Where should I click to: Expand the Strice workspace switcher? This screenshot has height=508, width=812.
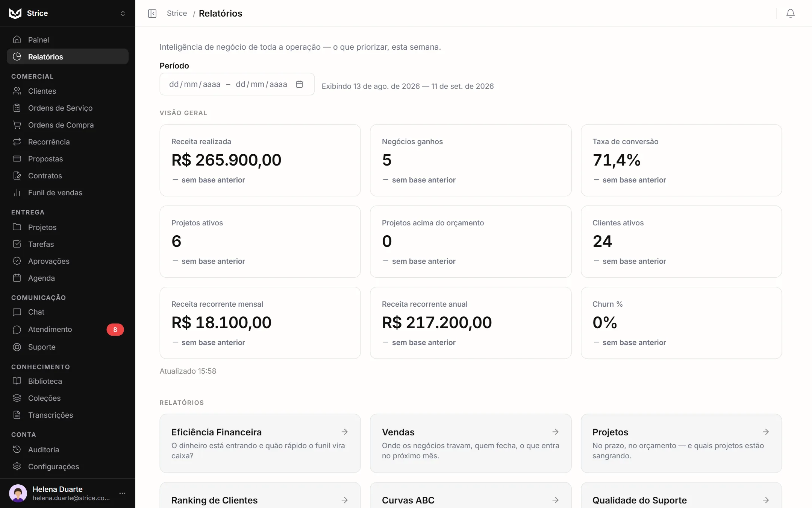point(123,14)
